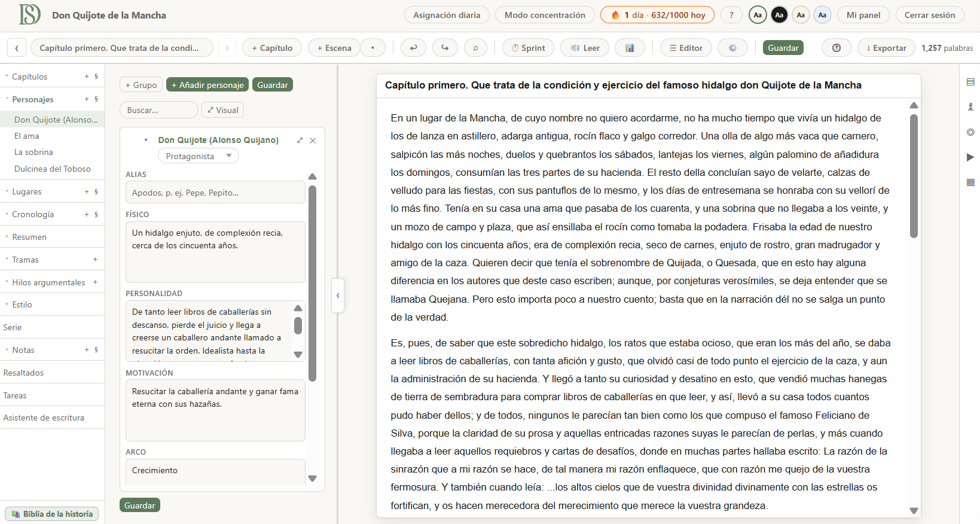The height and width of the screenshot is (524, 980).
Task: Toggle the Editor mode button
Action: (686, 48)
